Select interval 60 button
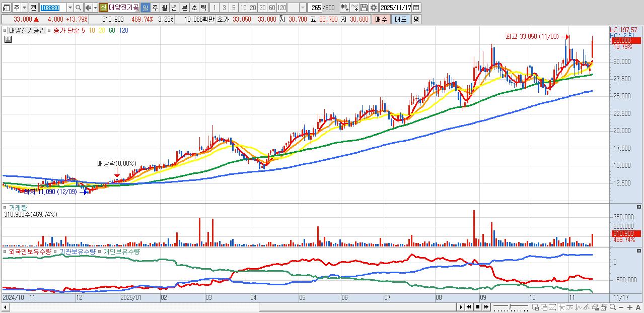 [x=272, y=8]
